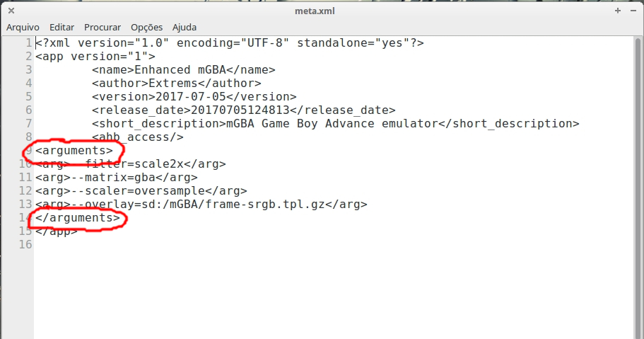Viewport: 644px width, 339px height.
Task: Click the opening arguments tag
Action: pos(74,151)
